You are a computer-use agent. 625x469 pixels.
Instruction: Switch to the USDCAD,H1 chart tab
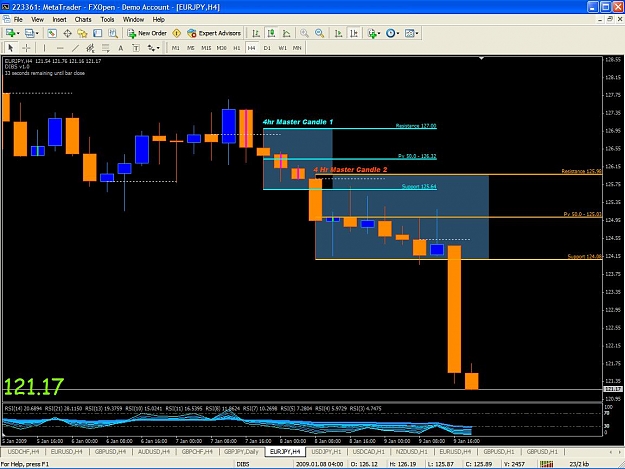(369, 451)
